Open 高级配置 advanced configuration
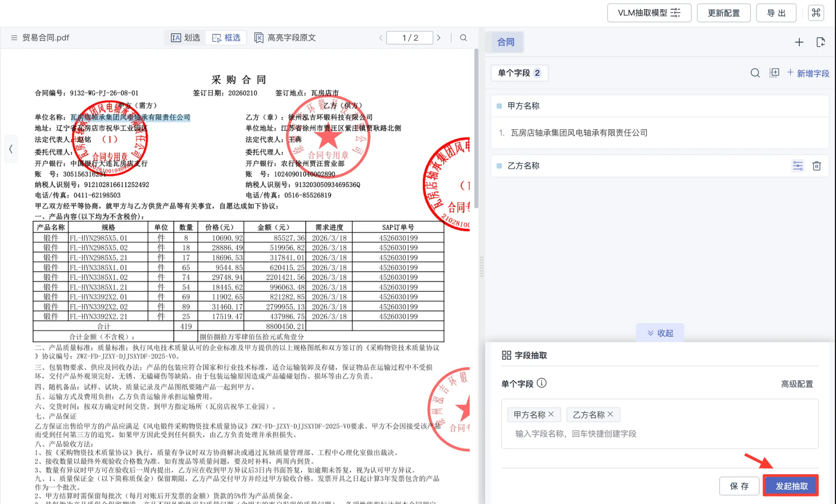Image resolution: width=836 pixels, height=504 pixels. tap(797, 384)
